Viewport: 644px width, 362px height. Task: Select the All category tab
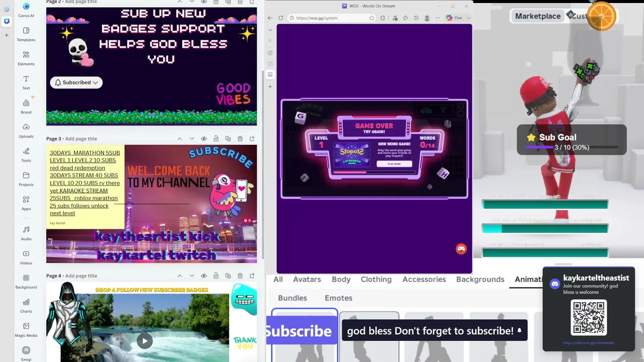[x=278, y=280]
